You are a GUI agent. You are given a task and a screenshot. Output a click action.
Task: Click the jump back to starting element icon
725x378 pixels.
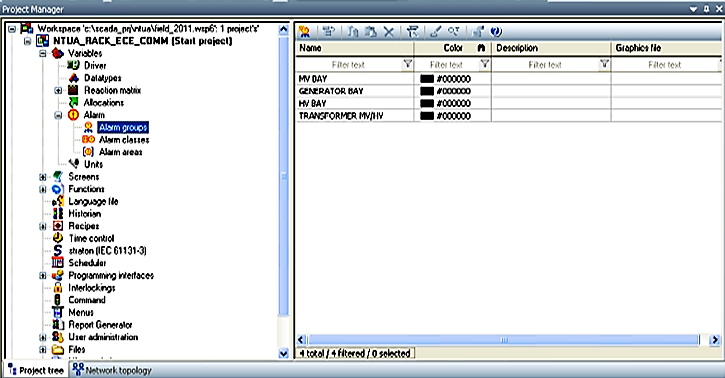point(329,31)
